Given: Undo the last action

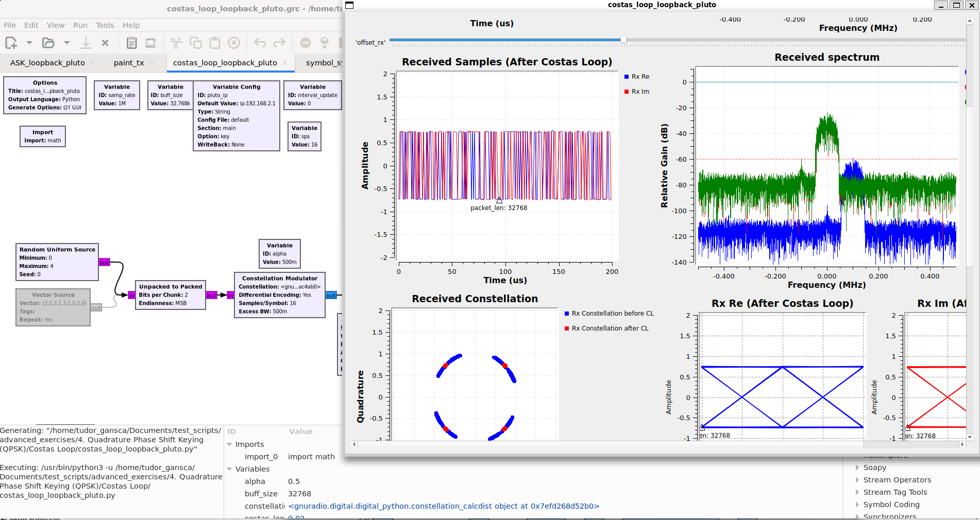Looking at the screenshot, I should click(x=260, y=43).
